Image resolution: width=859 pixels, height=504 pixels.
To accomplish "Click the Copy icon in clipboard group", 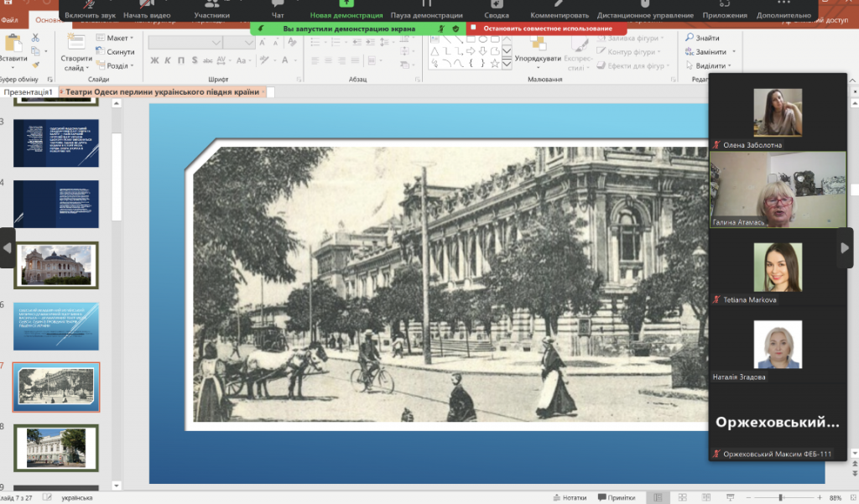I will [x=35, y=51].
